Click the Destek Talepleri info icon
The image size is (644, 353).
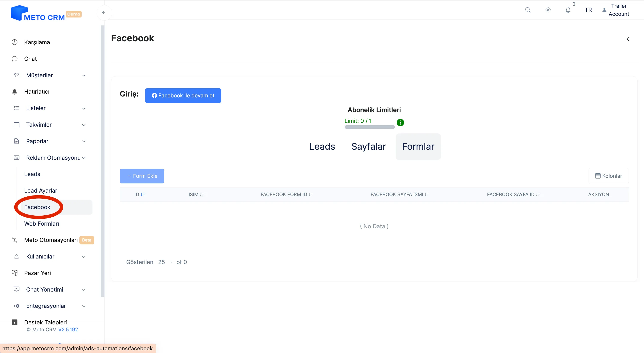tap(15, 322)
